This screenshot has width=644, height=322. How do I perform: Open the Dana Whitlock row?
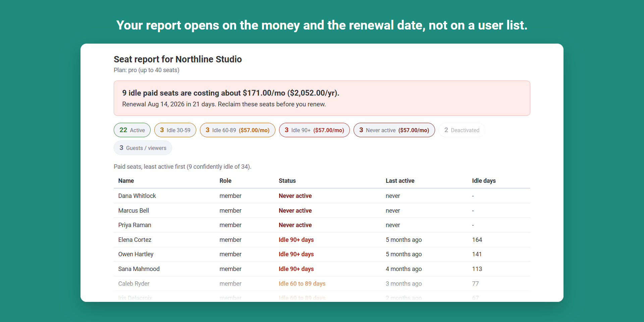[x=322, y=196]
